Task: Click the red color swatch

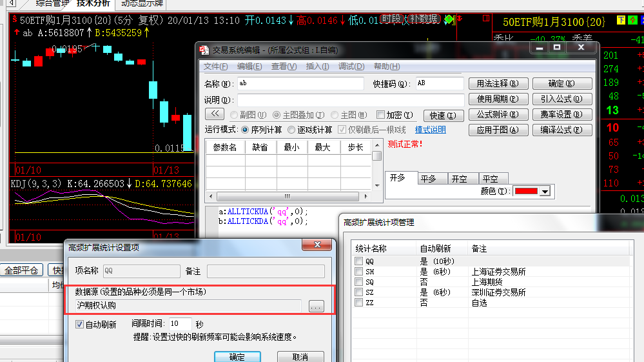Action: 525,192
